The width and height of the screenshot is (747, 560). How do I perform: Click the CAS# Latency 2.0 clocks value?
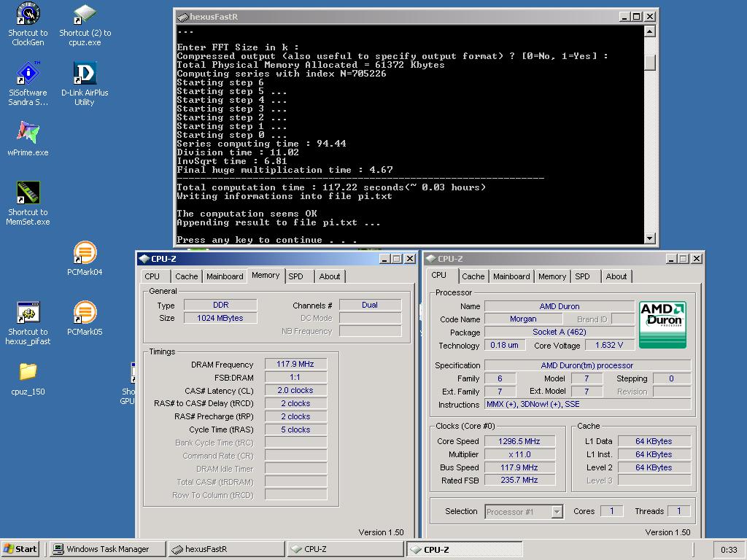[x=295, y=391]
